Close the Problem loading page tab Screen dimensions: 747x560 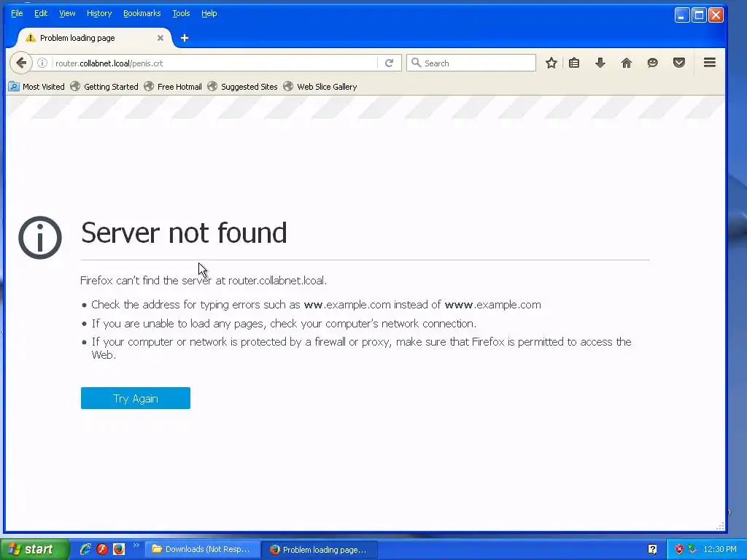(x=160, y=38)
